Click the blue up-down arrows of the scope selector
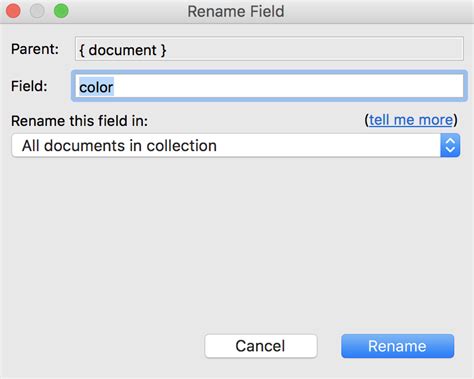The width and height of the screenshot is (474, 379). click(450, 145)
